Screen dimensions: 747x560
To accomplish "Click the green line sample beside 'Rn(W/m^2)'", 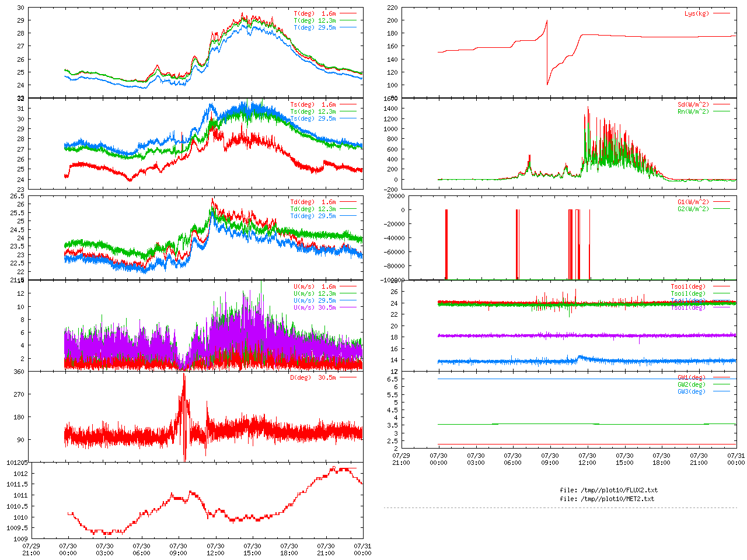I will click(x=721, y=111).
